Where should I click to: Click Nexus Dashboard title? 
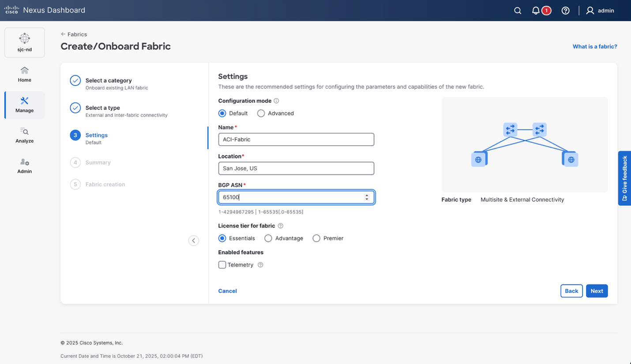(54, 10)
